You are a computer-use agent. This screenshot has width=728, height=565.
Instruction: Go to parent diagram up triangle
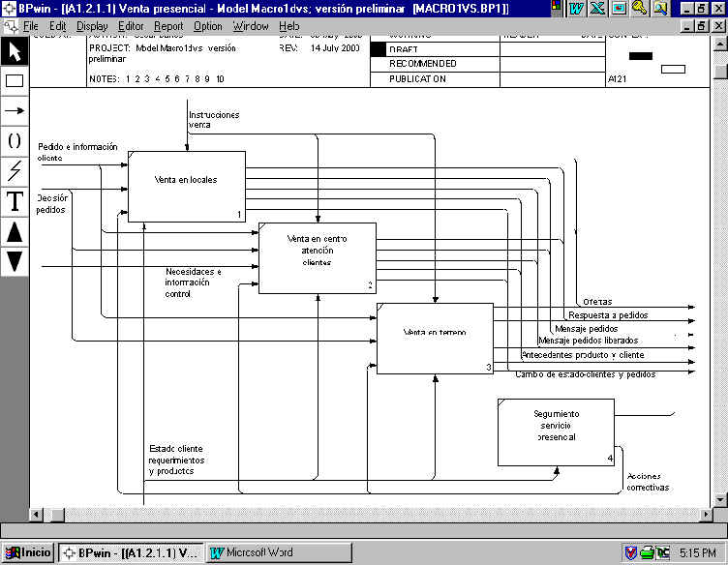[x=15, y=232]
